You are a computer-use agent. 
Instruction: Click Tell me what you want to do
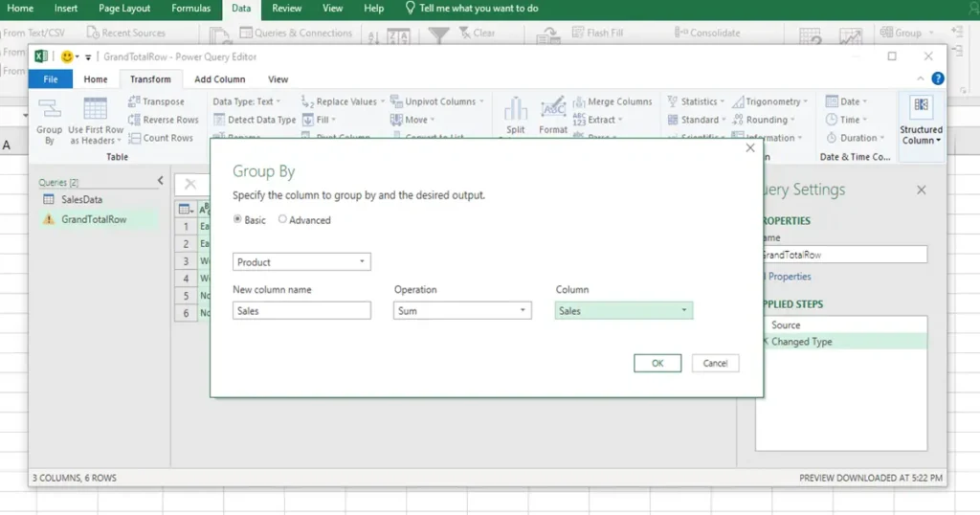click(472, 8)
